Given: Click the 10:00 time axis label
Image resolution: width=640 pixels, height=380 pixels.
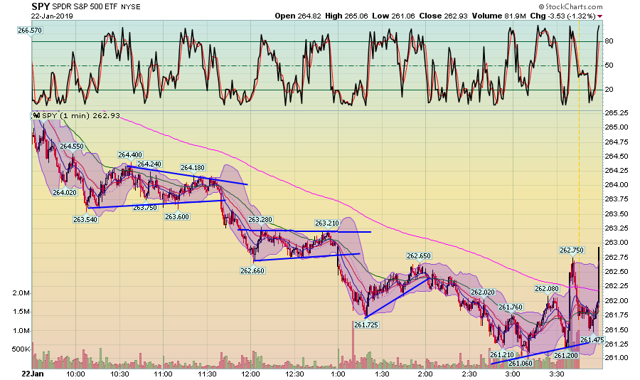Looking at the screenshot, I should pyautogui.click(x=76, y=373).
